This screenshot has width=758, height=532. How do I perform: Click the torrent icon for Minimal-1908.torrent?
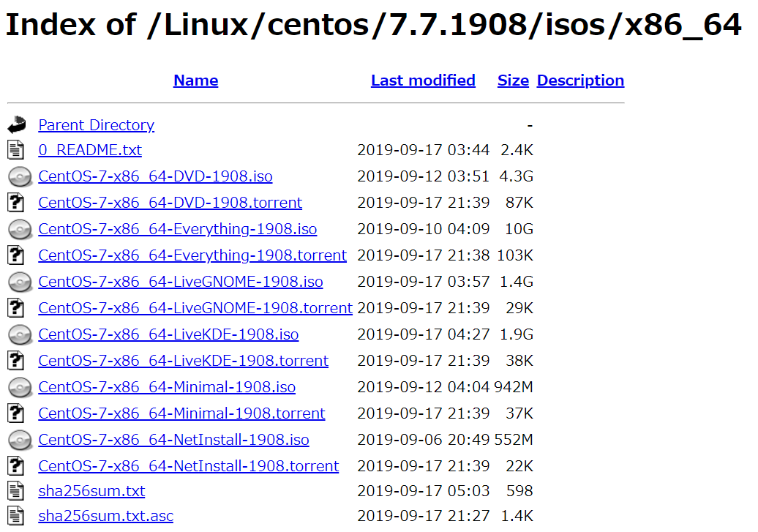[x=20, y=413]
